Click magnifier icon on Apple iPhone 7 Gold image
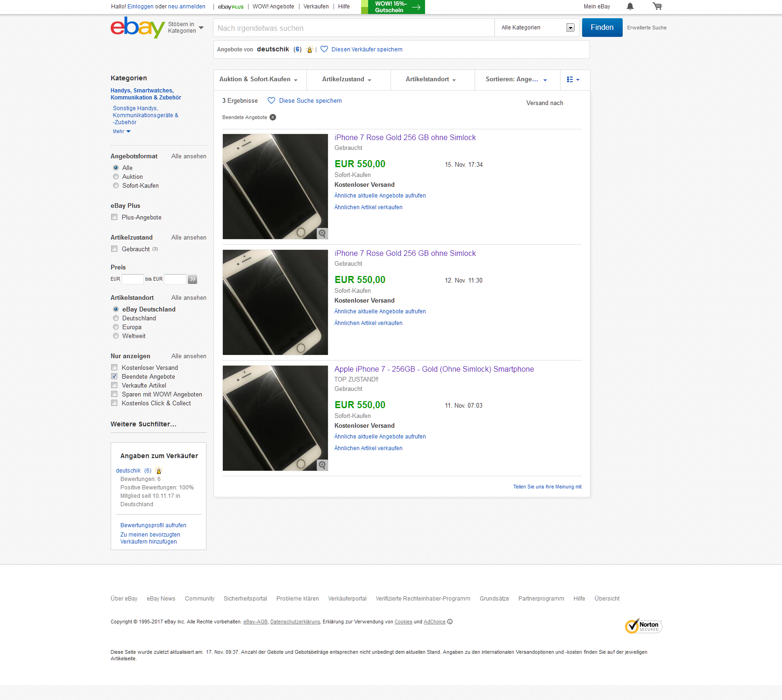The image size is (782, 700). [322, 465]
